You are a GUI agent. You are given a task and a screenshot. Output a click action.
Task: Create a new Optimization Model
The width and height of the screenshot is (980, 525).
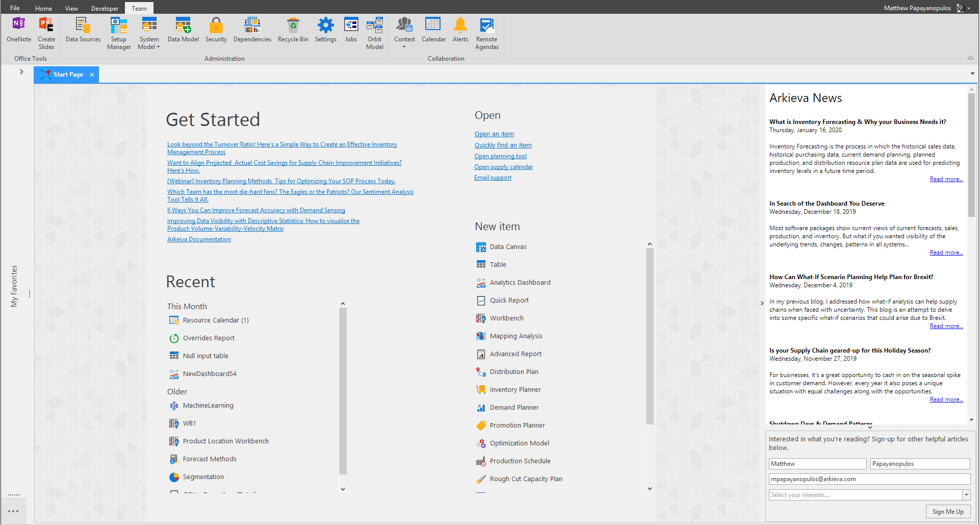click(x=512, y=443)
